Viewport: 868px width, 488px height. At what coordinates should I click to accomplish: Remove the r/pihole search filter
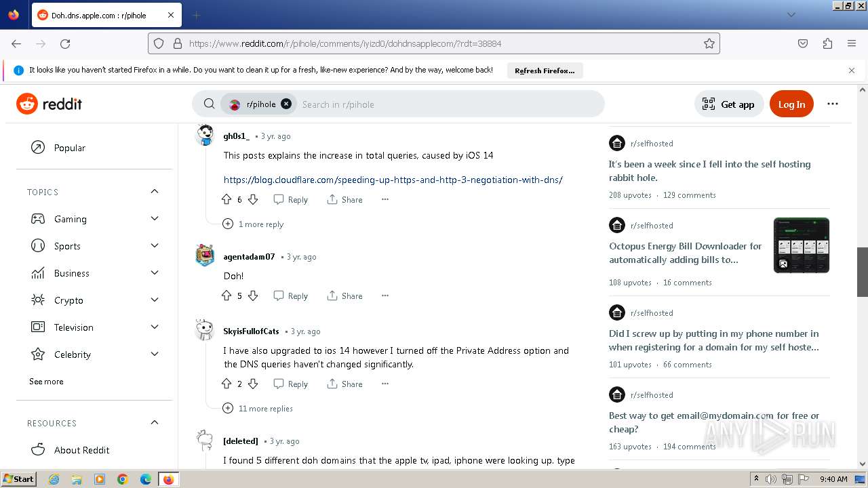[286, 104]
